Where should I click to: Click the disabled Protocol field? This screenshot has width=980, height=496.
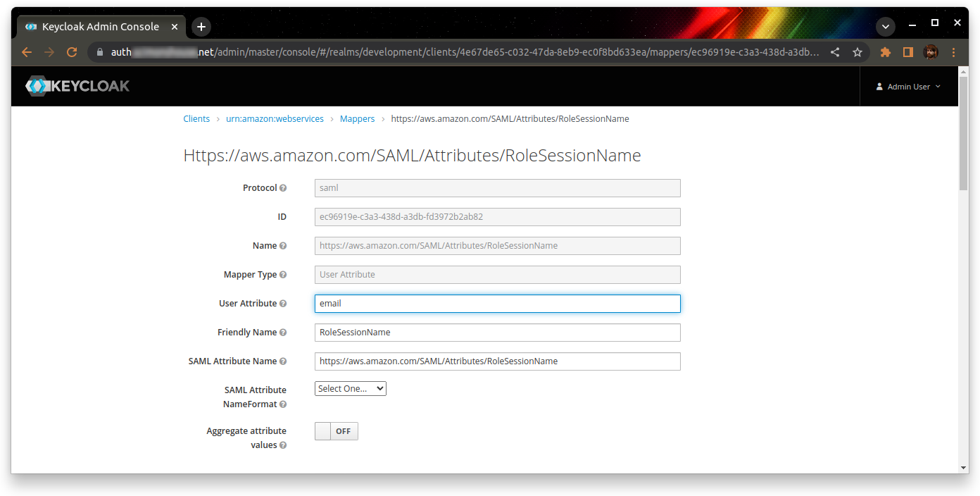click(498, 188)
